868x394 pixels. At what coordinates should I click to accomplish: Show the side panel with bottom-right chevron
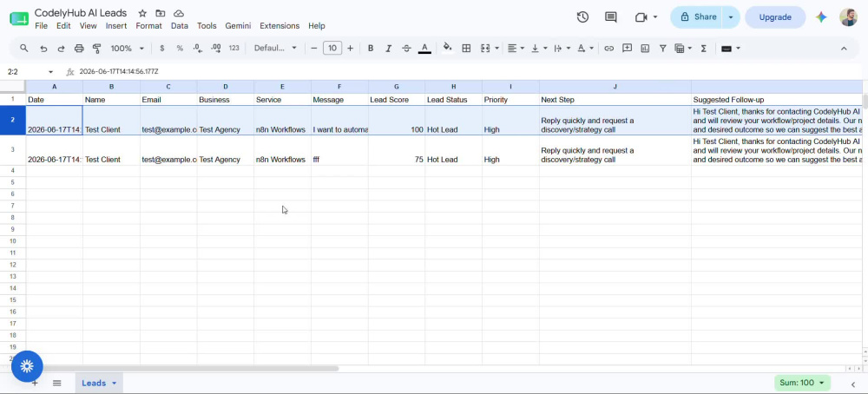853,384
